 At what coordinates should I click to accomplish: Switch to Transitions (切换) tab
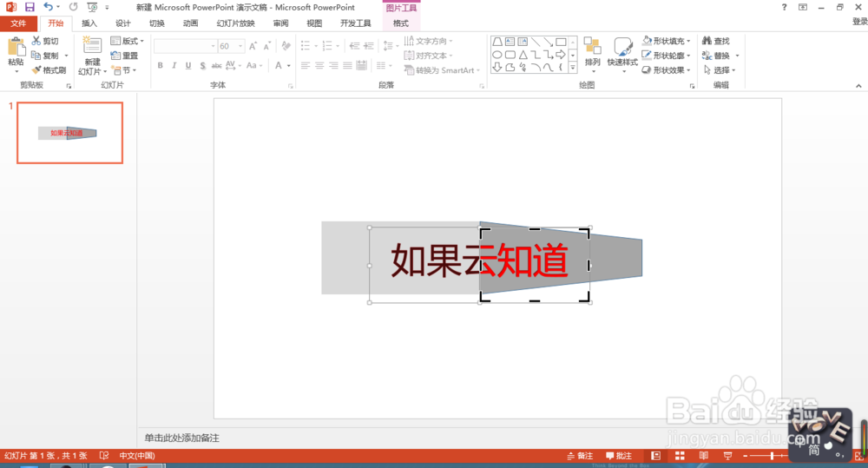156,23
